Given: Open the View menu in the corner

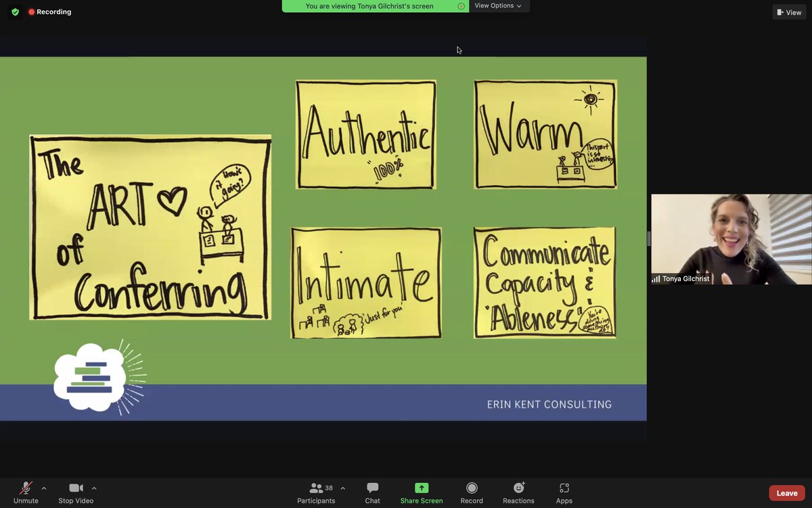Looking at the screenshot, I should 788,12.
